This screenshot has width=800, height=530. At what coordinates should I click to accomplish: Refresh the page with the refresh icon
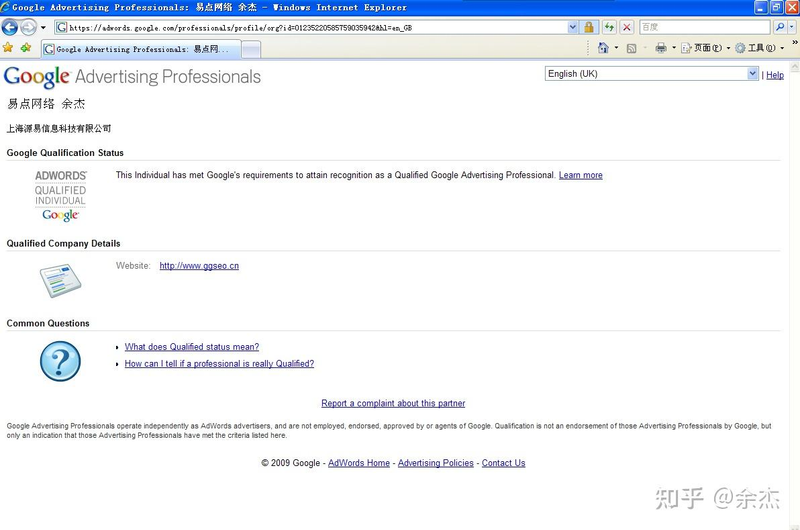pos(609,28)
